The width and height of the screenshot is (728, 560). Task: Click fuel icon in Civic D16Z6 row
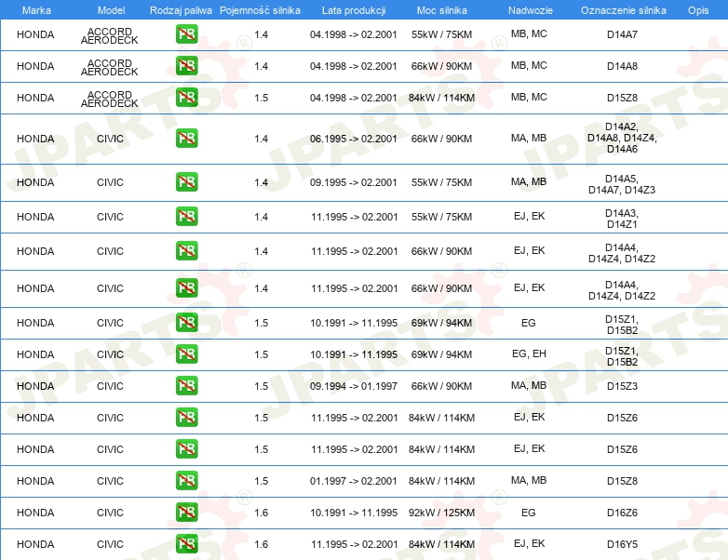click(186, 513)
